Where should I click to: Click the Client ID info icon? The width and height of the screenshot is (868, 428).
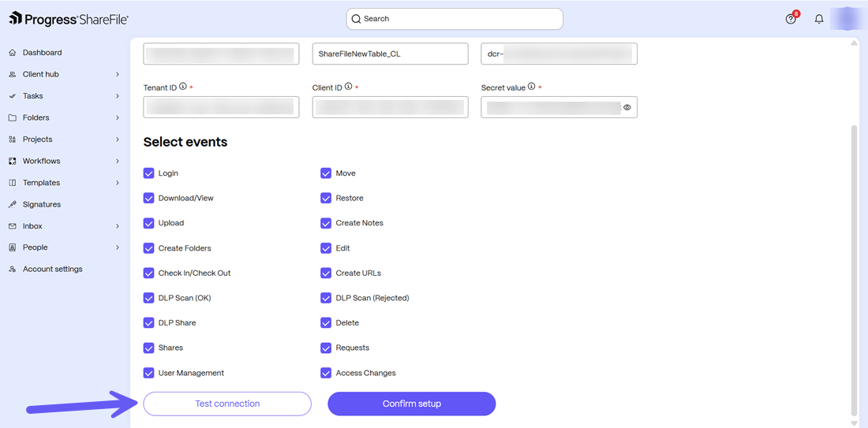coord(348,87)
